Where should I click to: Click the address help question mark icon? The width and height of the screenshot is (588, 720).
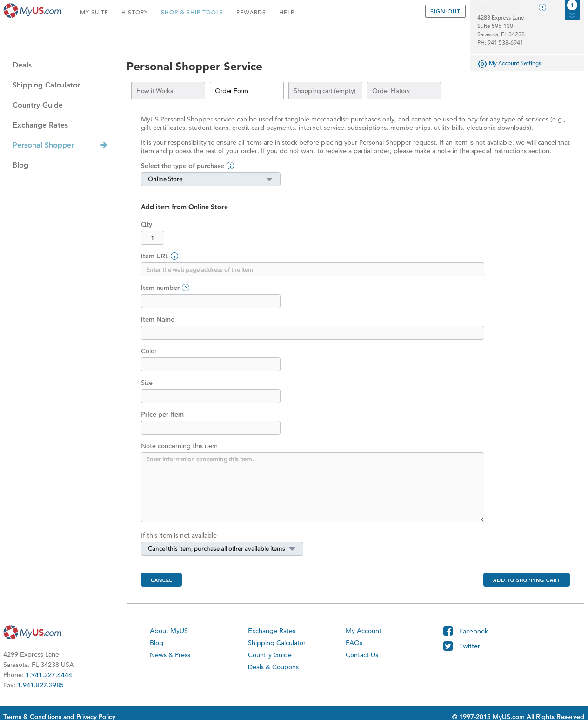pos(542,7)
